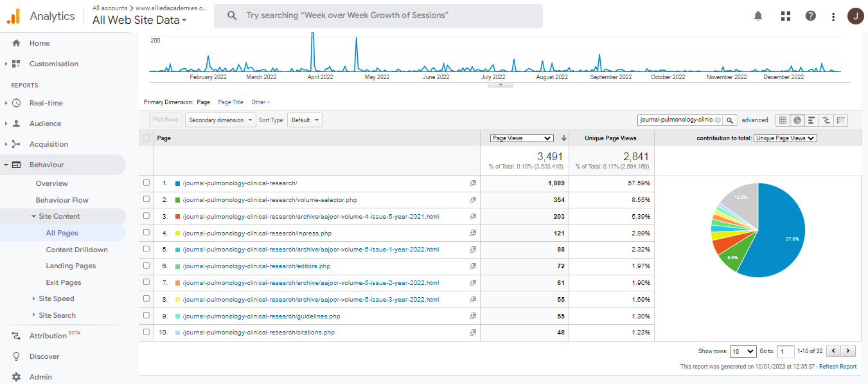Open the Google apps grid icon

point(785,16)
